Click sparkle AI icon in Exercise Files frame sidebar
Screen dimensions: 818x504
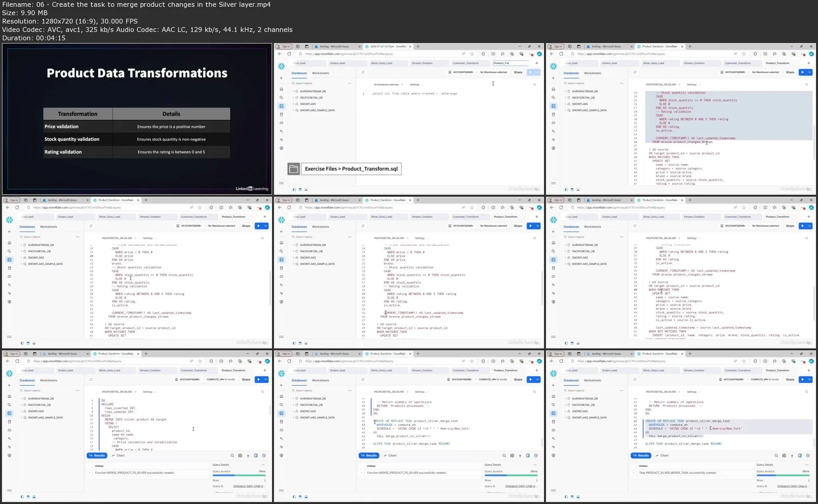(x=281, y=131)
